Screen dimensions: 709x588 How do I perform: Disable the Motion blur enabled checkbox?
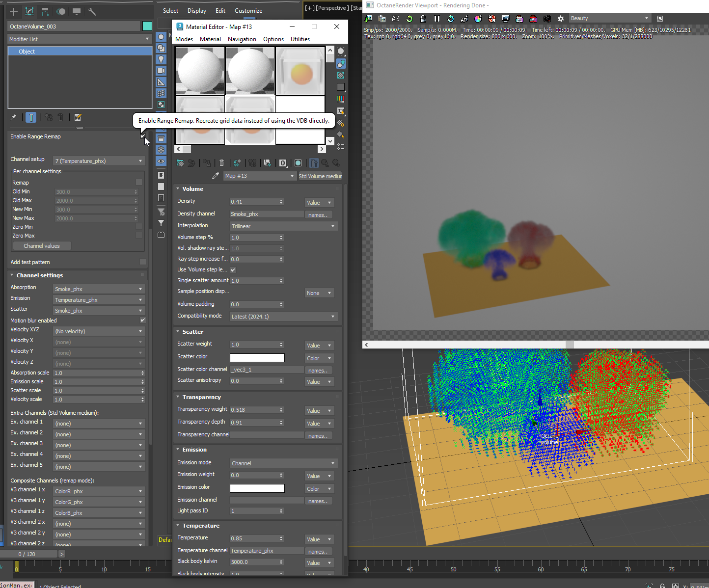(142, 320)
